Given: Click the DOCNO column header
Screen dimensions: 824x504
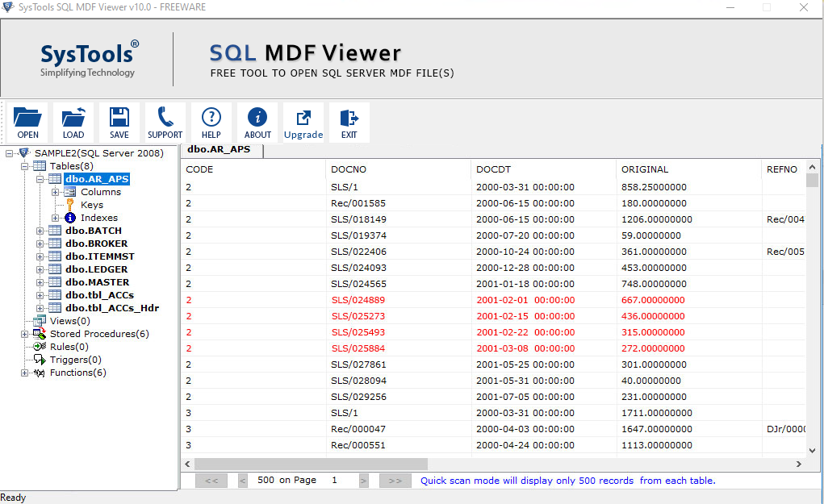Looking at the screenshot, I should (399, 169).
